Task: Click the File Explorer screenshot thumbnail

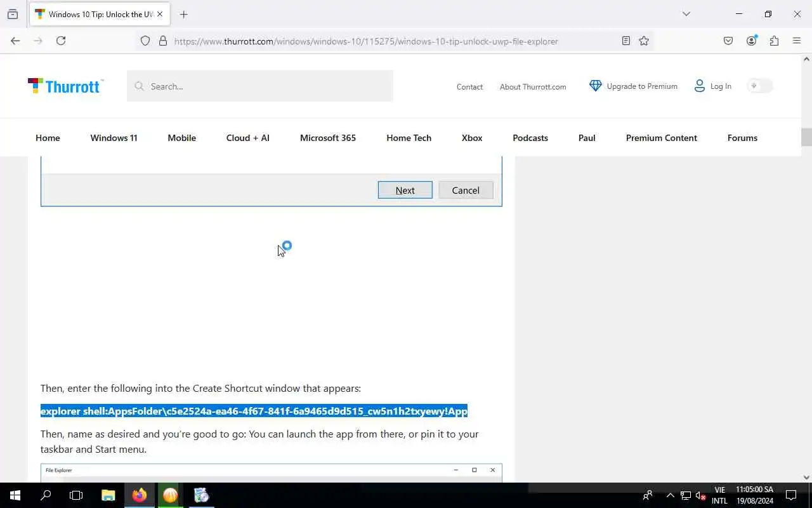Action: (x=272, y=473)
